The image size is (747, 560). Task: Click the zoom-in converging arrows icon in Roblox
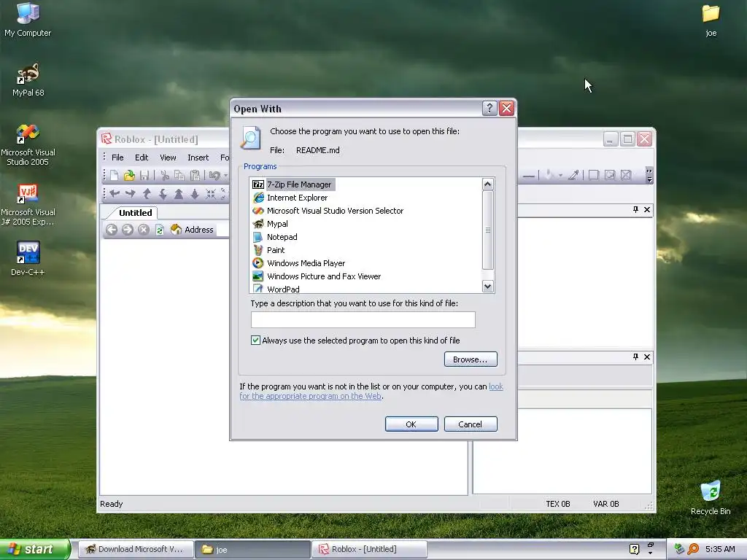click(x=211, y=194)
